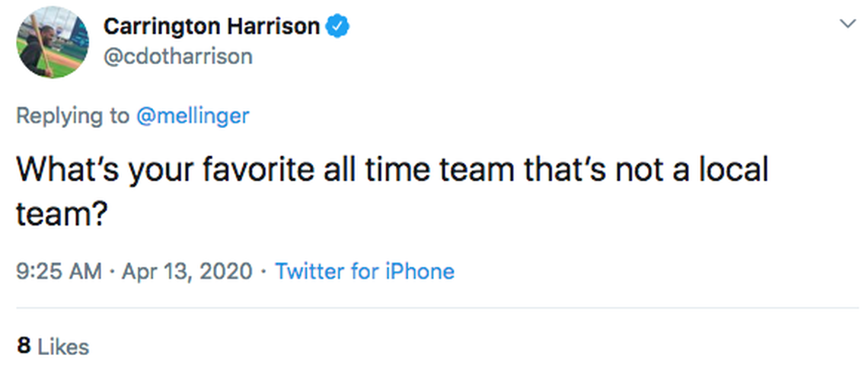Click the display name Carrington Harrison

coord(212,27)
